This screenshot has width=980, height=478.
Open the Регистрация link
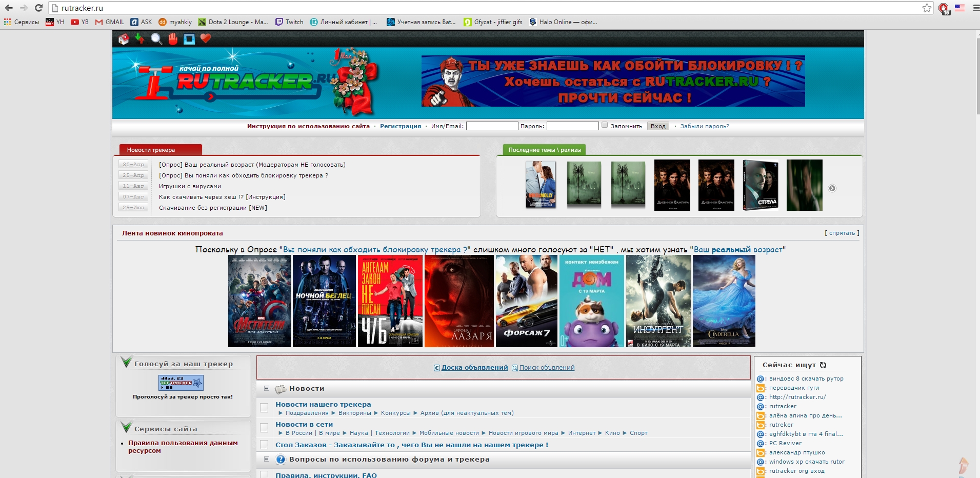pos(401,126)
